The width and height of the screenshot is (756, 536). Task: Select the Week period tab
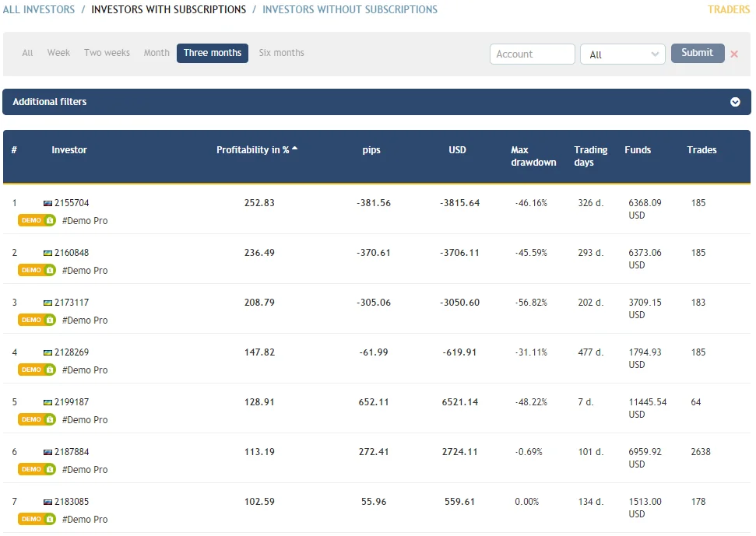tap(58, 52)
